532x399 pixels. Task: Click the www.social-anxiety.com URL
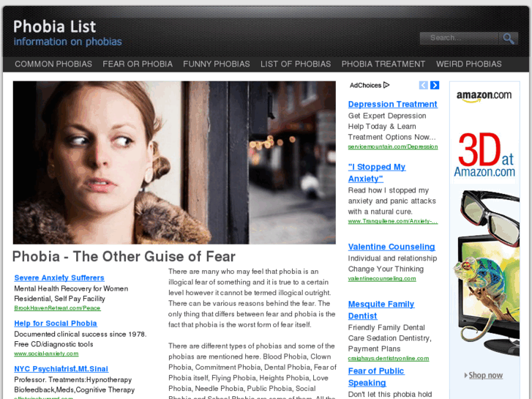[46, 354]
